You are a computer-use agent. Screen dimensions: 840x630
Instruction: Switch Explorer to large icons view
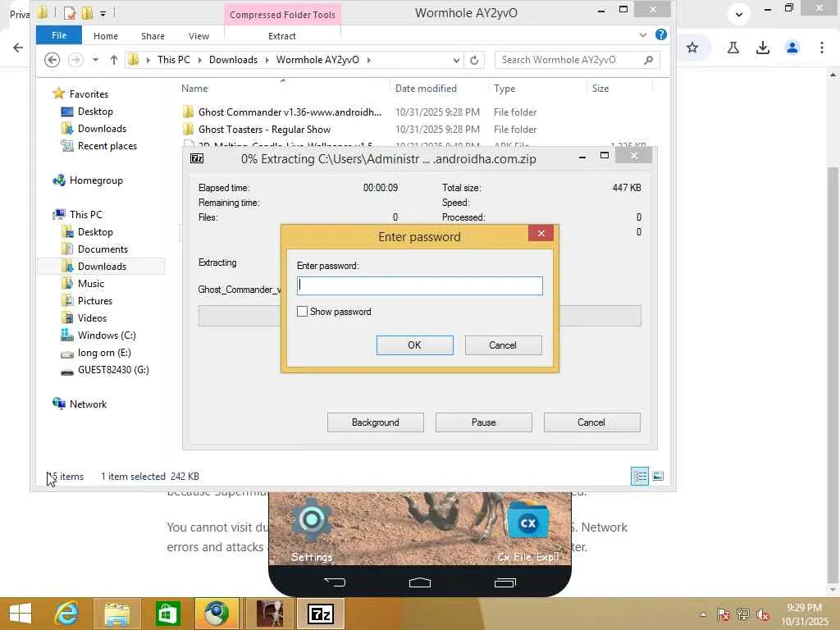[658, 477]
